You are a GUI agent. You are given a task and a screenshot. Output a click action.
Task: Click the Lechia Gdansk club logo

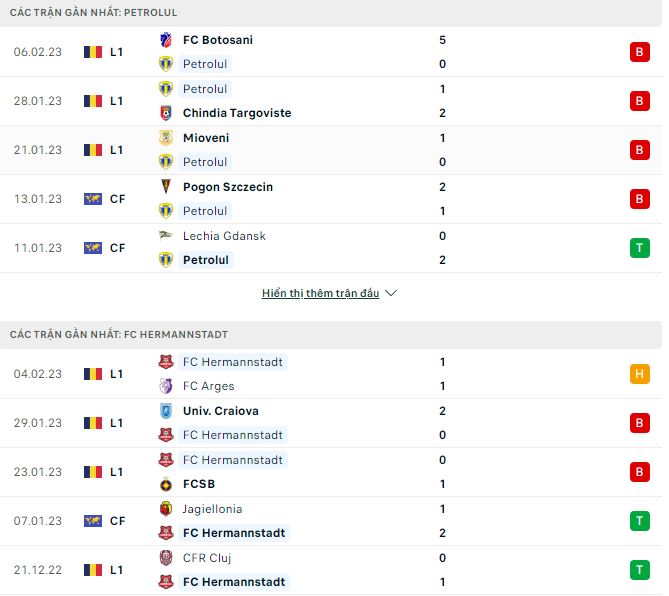coord(166,236)
